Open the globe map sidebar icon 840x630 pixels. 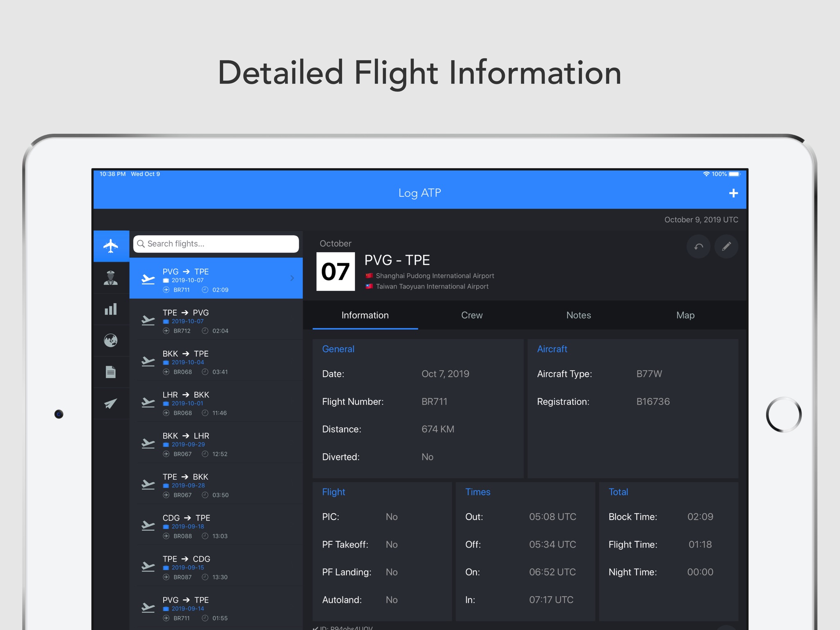111,340
